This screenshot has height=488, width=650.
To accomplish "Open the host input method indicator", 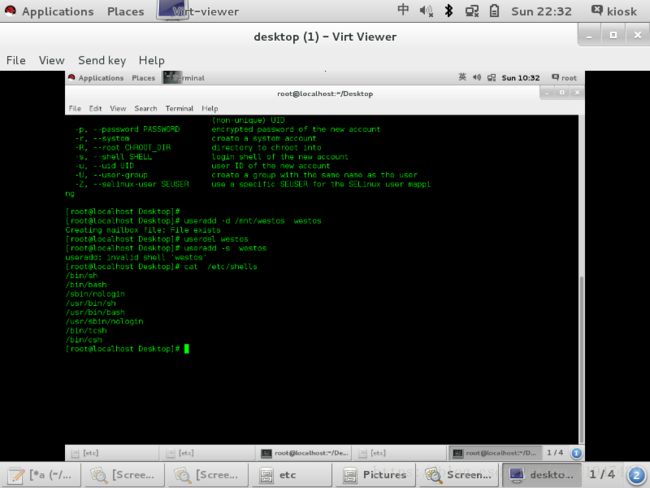I will 403,10.
